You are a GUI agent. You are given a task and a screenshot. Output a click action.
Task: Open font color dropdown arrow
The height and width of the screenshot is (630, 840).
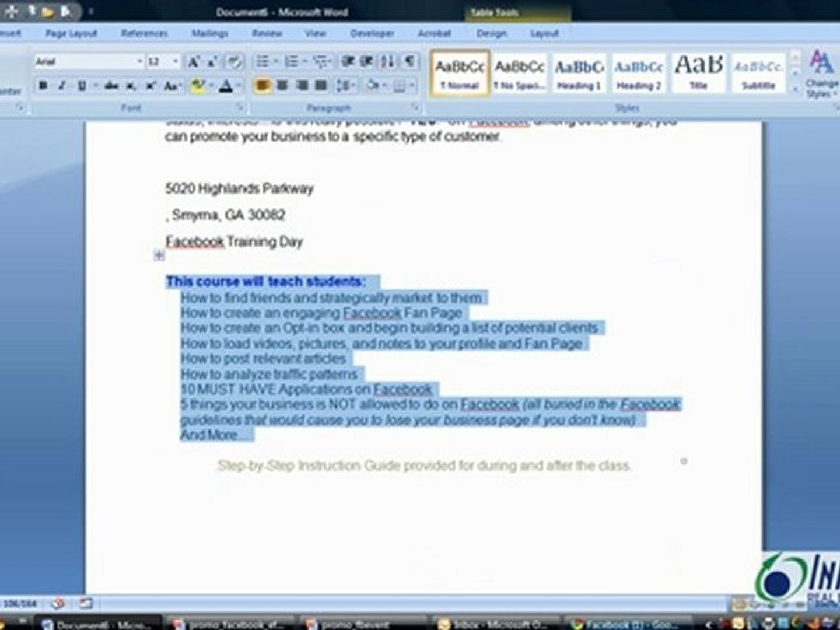pyautogui.click(x=239, y=86)
